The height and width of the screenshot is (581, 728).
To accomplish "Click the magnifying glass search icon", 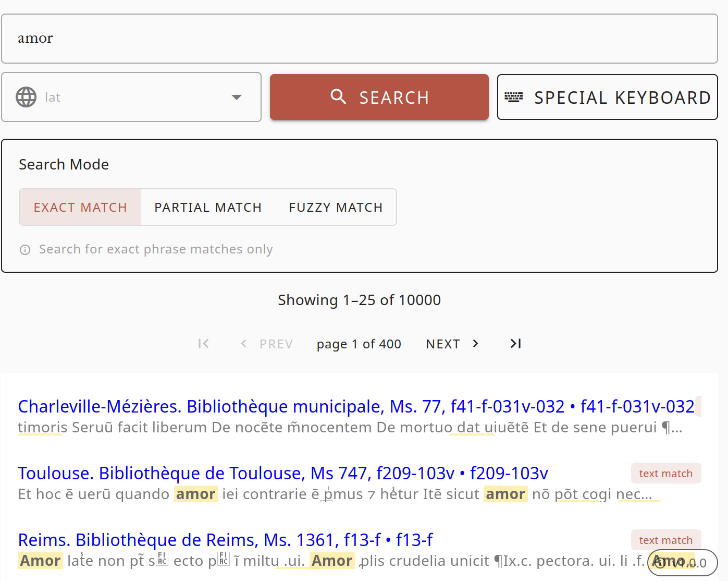I will (x=338, y=96).
